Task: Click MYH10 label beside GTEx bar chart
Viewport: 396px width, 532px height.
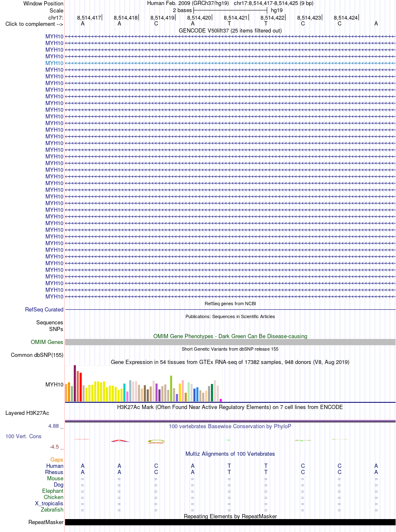Action: 54,384
